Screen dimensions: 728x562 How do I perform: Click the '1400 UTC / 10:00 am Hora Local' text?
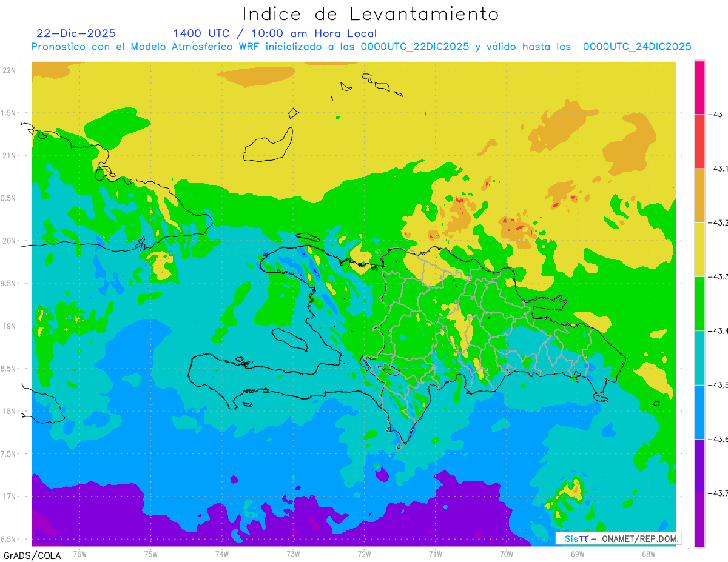point(275,34)
